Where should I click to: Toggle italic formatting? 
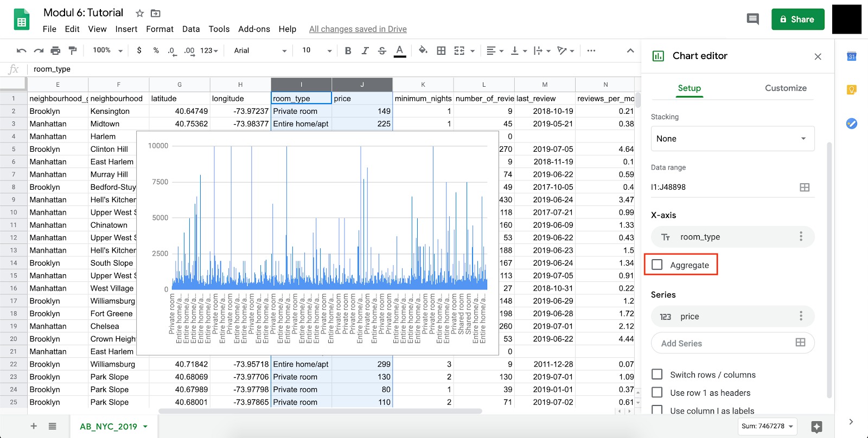(x=365, y=50)
